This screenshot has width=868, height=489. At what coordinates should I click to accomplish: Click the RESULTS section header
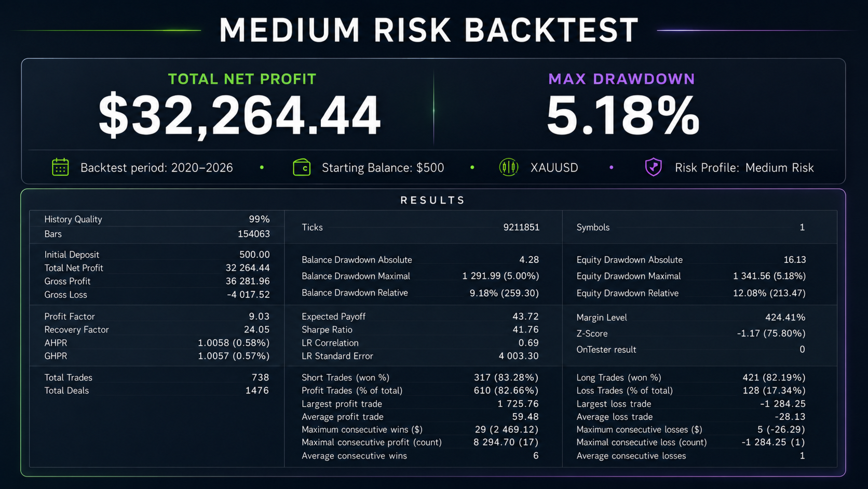coord(433,200)
